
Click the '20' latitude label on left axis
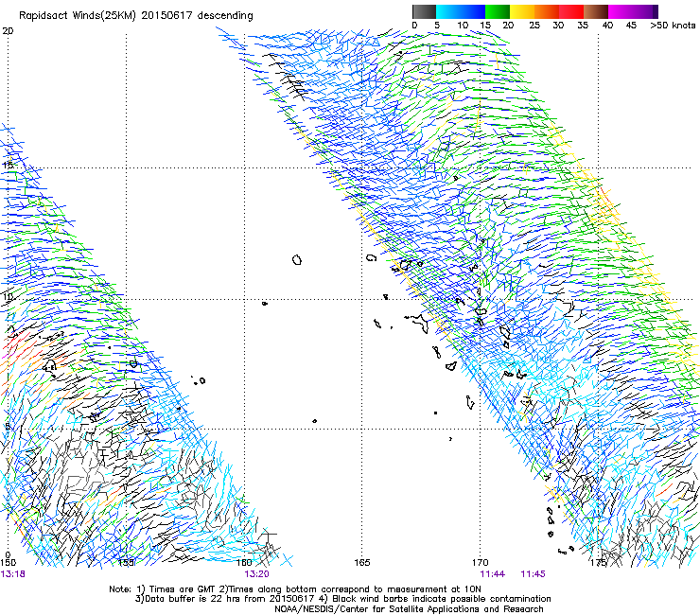point(8,31)
